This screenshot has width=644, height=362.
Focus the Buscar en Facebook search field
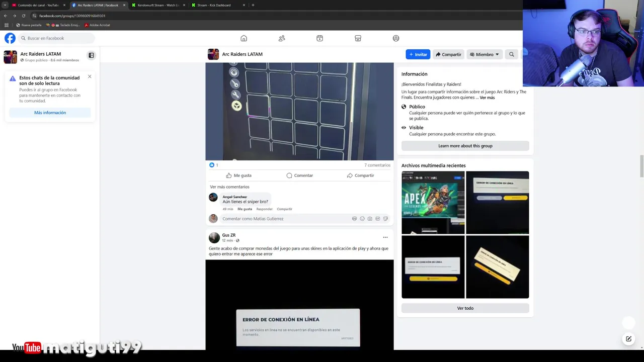click(56, 38)
